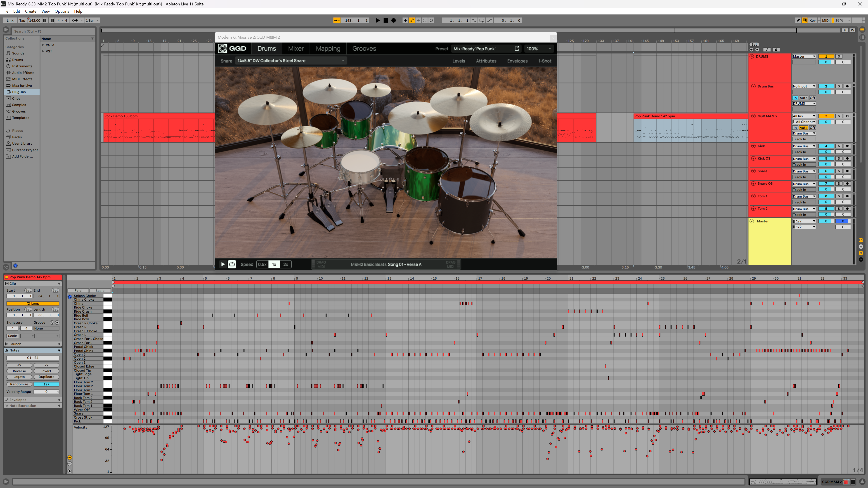
Task: Toggle Automation Mode button in arrangement
Action: [x=766, y=50]
